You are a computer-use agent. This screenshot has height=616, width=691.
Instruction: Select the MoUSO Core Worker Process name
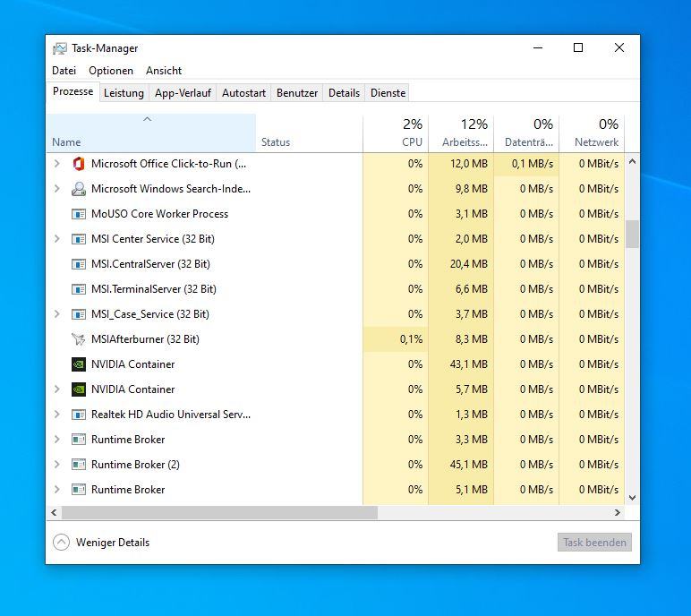pos(159,214)
